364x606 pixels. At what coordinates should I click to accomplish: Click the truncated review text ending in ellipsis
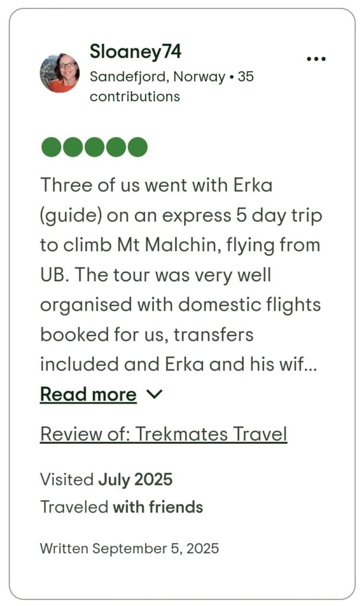pos(179,364)
